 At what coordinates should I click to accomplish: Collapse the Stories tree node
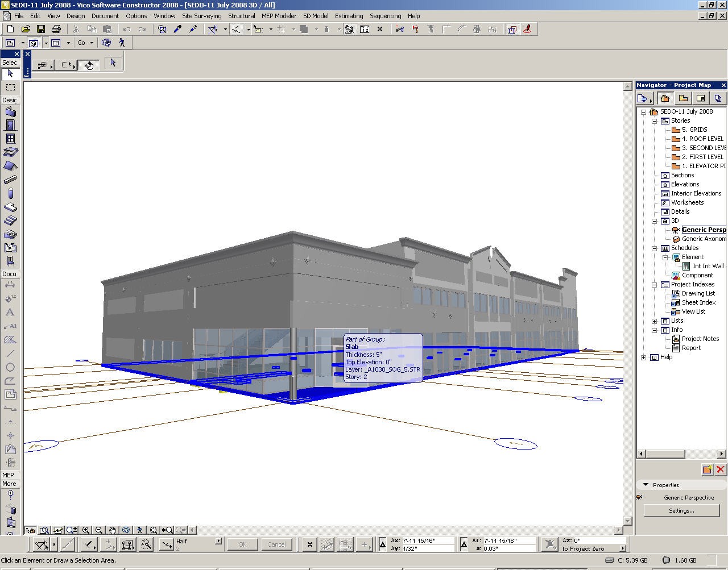(x=654, y=121)
